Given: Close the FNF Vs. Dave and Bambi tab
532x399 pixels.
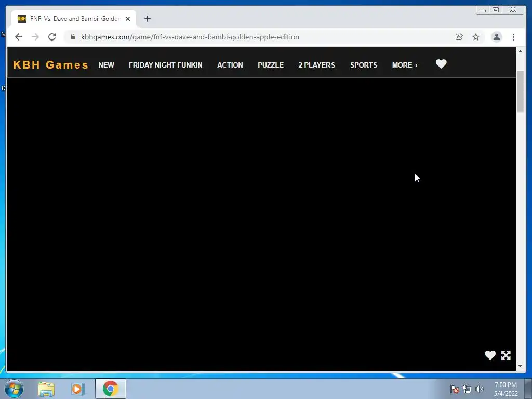Looking at the screenshot, I should click(128, 19).
